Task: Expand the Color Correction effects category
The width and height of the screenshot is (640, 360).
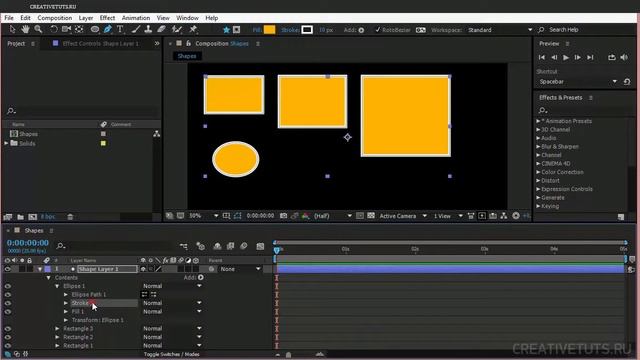Action: click(538, 172)
